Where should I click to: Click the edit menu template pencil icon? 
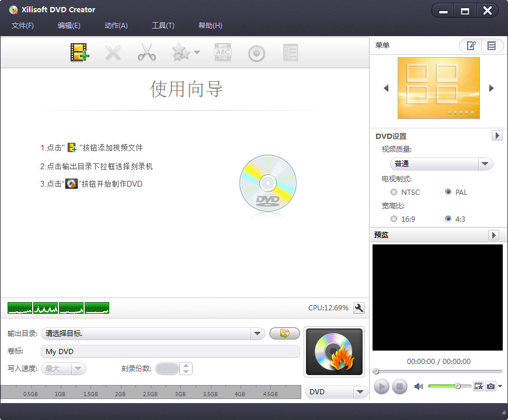(471, 45)
